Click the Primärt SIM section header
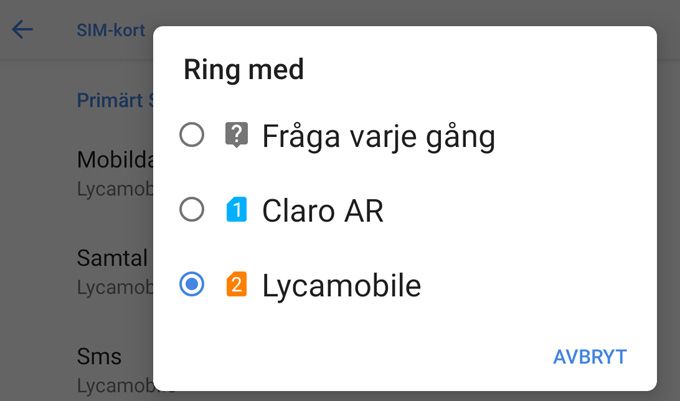The width and height of the screenshot is (680, 401). 115,101
